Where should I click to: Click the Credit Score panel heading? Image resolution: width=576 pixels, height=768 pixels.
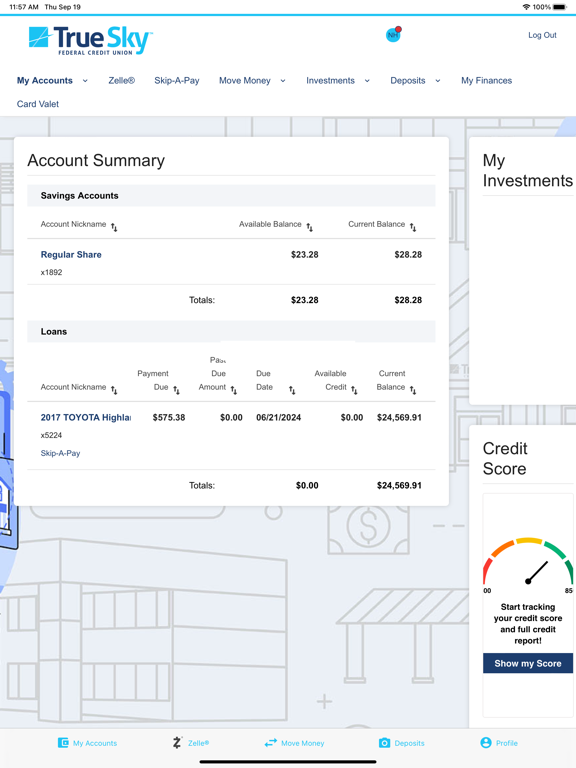pos(505,458)
